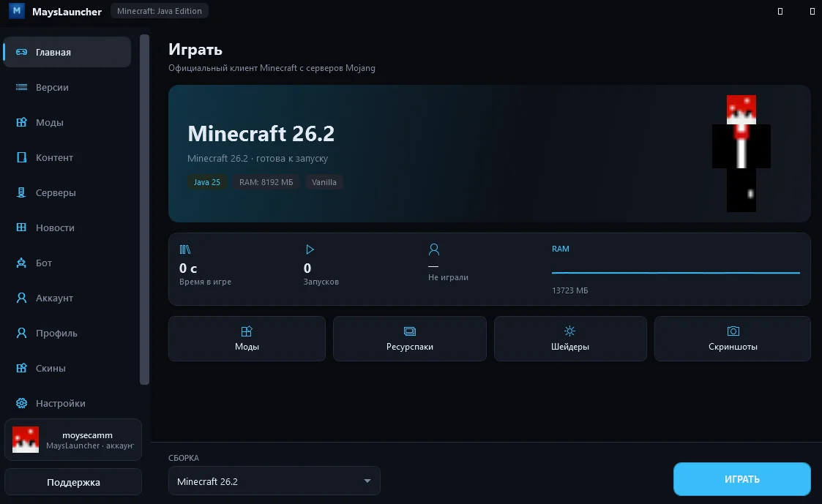Image resolution: width=822 pixels, height=504 pixels.
Task: Click the playtime books icon above 0 с
Action: pos(185,249)
